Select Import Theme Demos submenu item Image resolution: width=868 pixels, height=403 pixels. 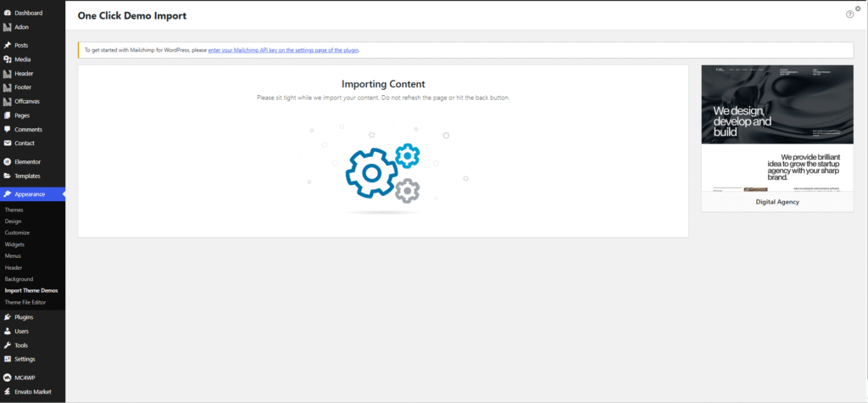click(x=31, y=290)
